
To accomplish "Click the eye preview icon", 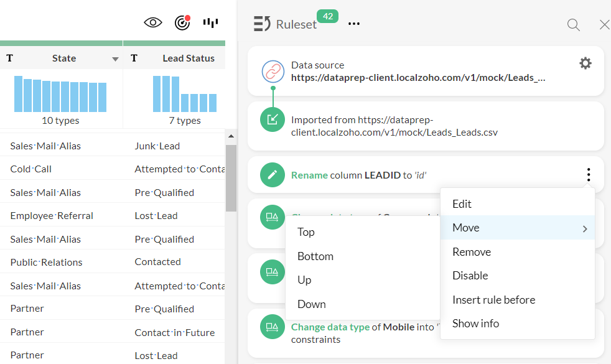I will pyautogui.click(x=152, y=23).
